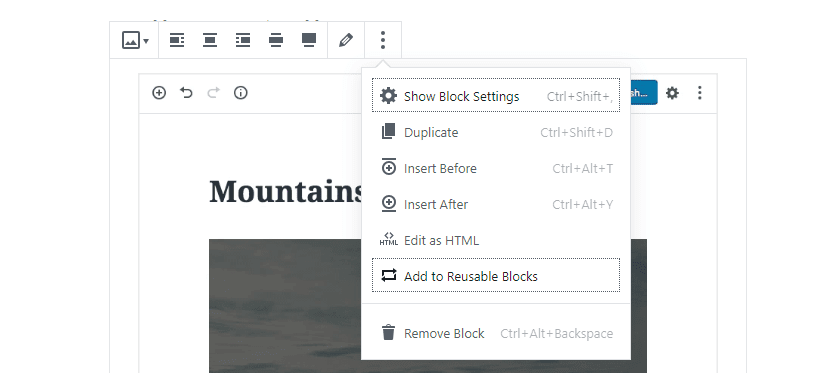Open the image block type switcher dropdown
This screenshot has width=839, height=373.
click(135, 40)
